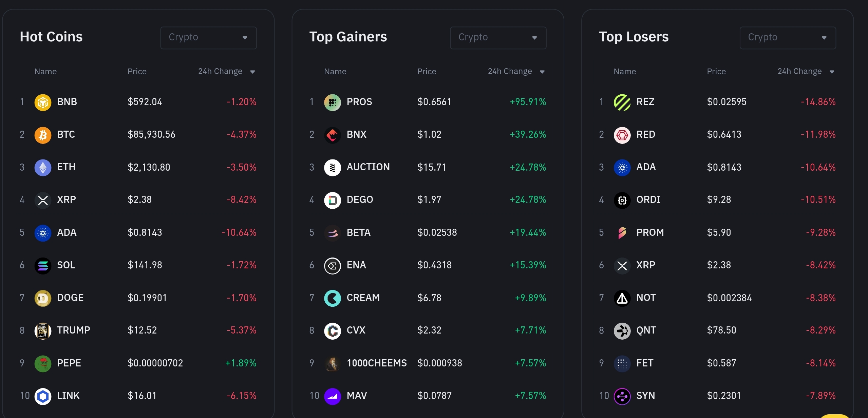The image size is (868, 418).
Task: Click the QNT coin icon
Action: point(622,330)
